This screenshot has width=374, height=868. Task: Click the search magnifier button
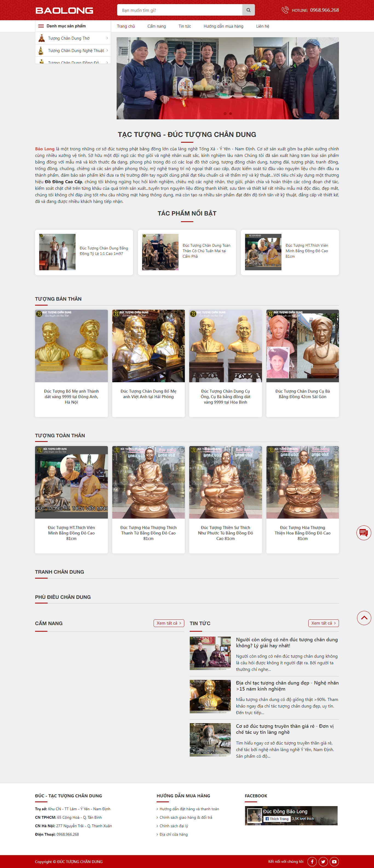(248, 10)
